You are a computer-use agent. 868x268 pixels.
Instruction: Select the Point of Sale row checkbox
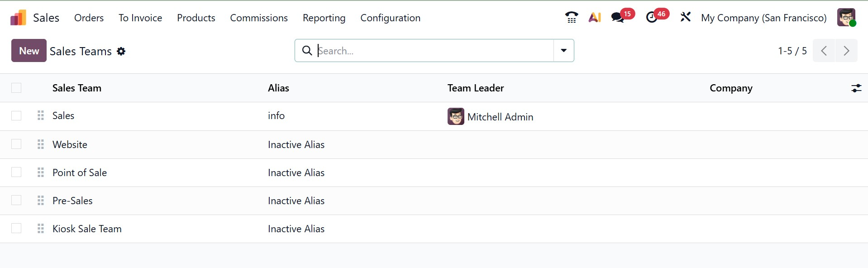point(16,172)
